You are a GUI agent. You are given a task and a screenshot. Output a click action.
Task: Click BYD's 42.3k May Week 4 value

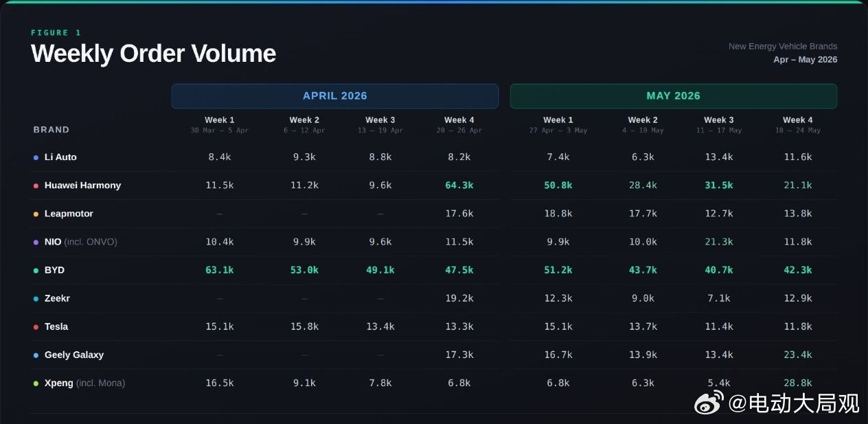[x=798, y=270]
